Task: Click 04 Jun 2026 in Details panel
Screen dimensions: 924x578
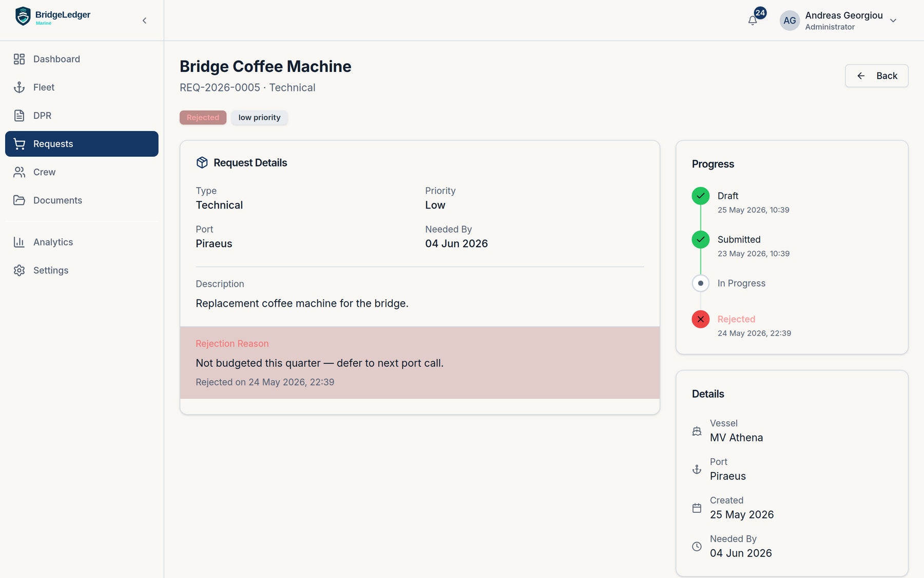Action: pyautogui.click(x=741, y=553)
